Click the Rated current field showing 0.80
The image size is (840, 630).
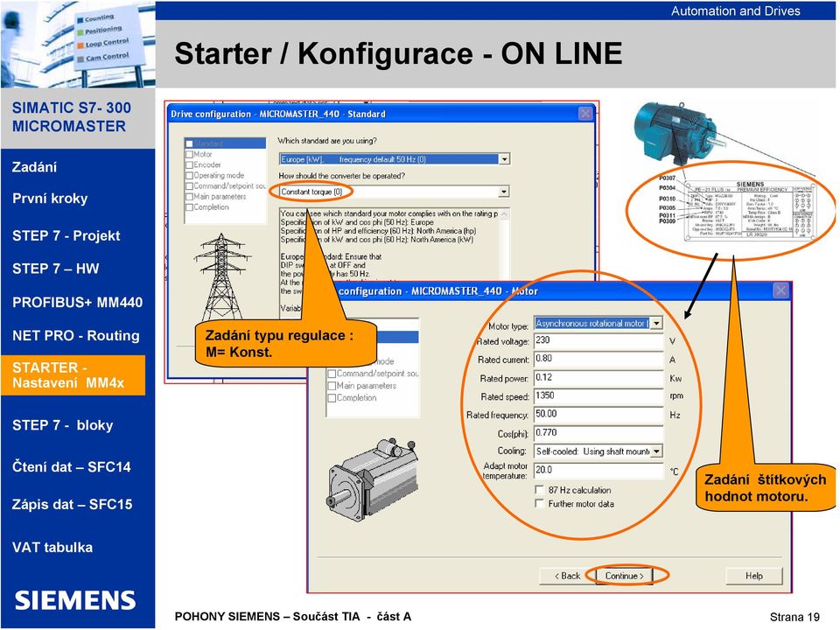tap(598, 359)
